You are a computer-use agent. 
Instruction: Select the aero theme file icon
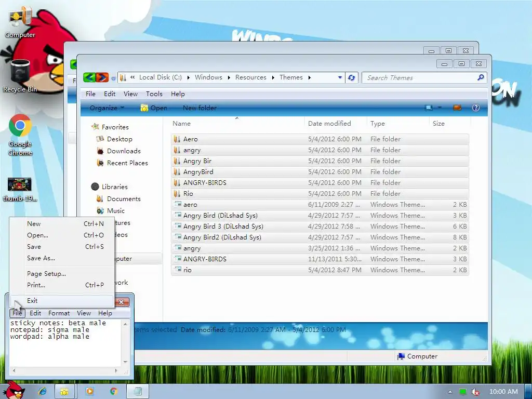178,205
